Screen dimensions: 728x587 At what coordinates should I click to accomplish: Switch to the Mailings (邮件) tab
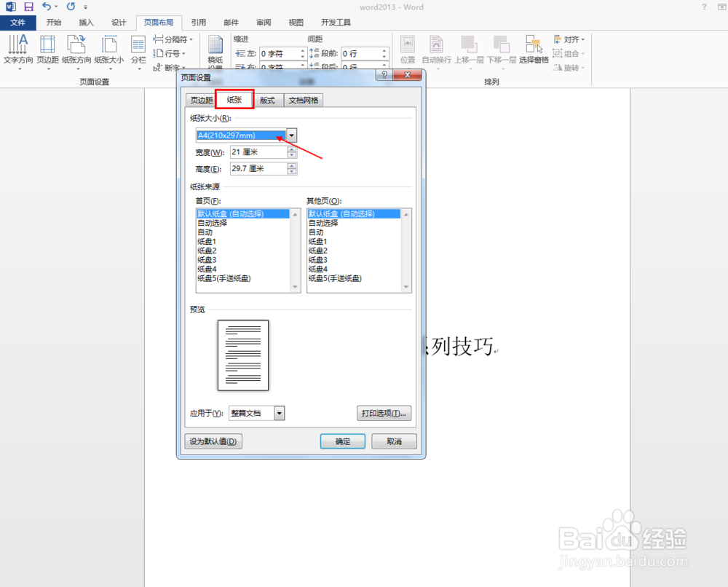232,23
